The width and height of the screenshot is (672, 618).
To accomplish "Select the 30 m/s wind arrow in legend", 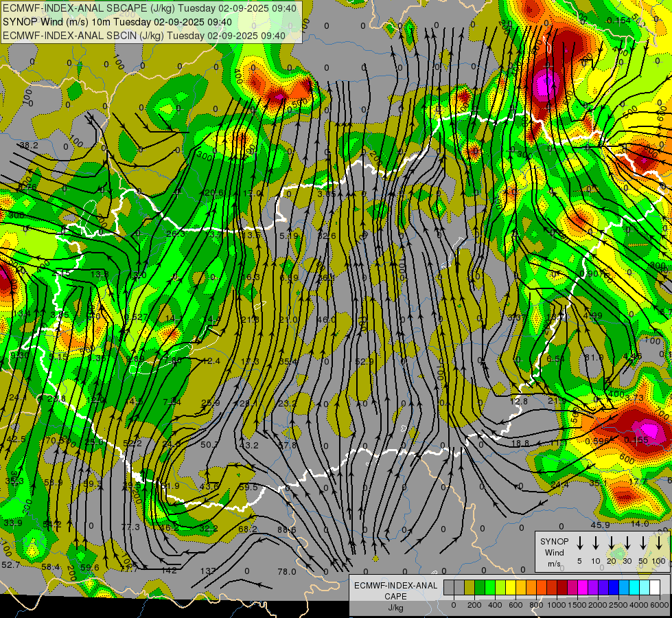I will (627, 542).
